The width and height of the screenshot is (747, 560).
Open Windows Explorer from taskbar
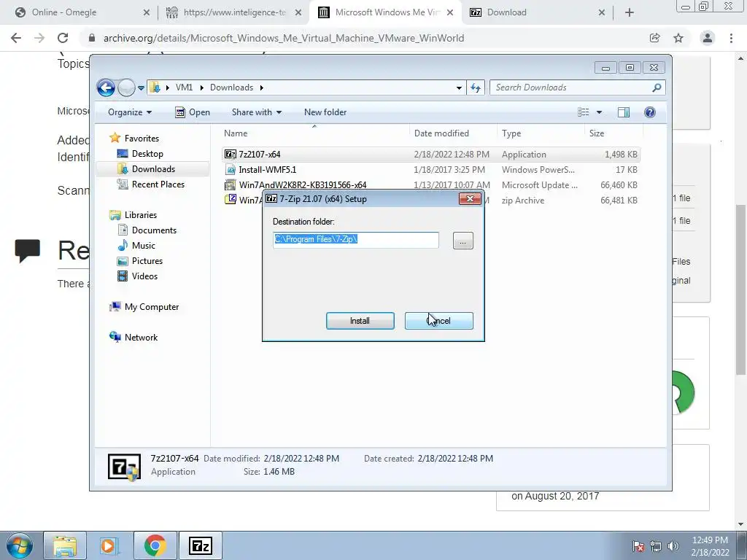pos(65,546)
